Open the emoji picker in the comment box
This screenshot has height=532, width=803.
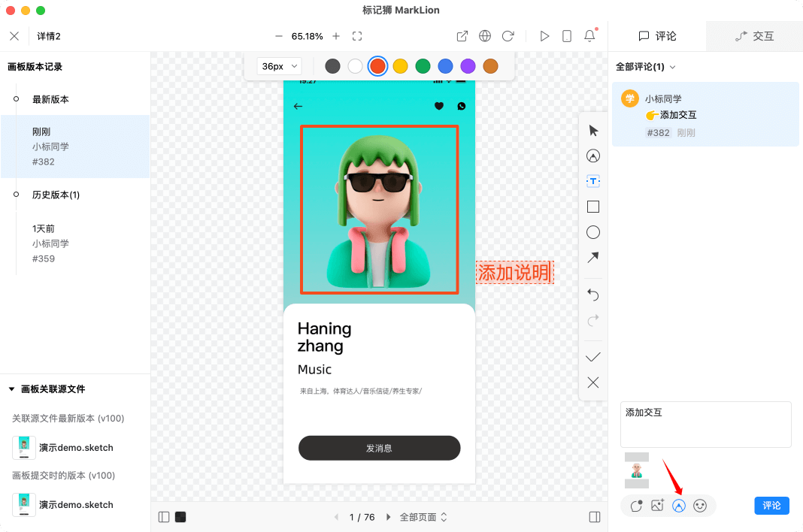pos(701,506)
